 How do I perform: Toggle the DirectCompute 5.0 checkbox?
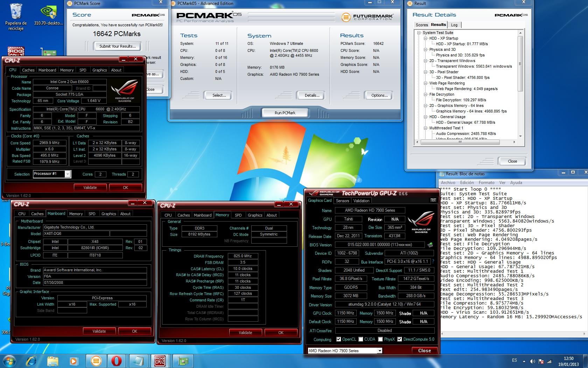pos(399,339)
